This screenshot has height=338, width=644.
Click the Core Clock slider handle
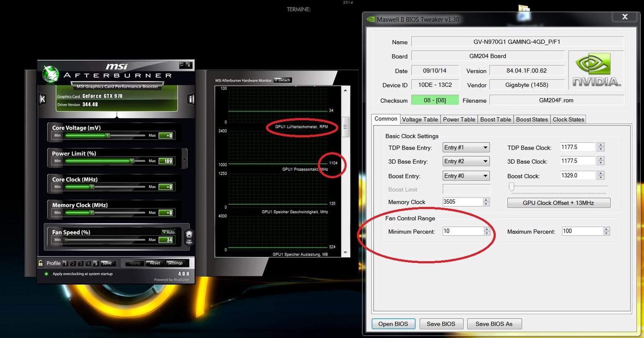[x=91, y=187]
